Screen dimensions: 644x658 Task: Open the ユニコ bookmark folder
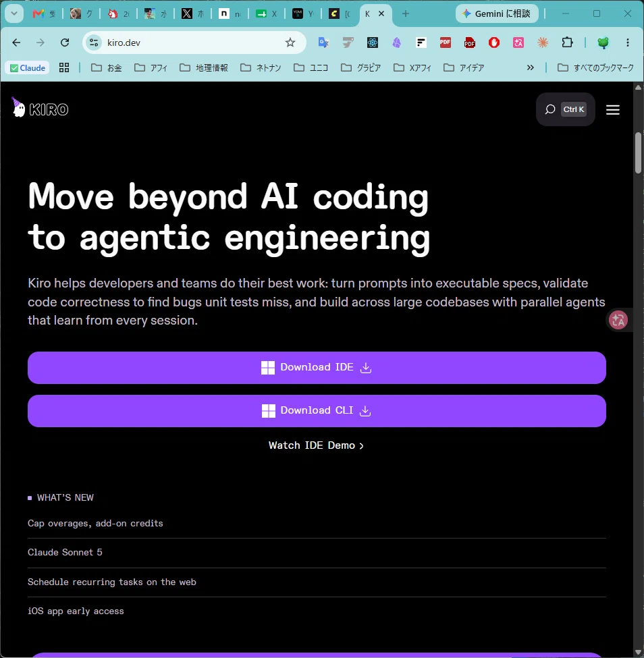pos(311,67)
